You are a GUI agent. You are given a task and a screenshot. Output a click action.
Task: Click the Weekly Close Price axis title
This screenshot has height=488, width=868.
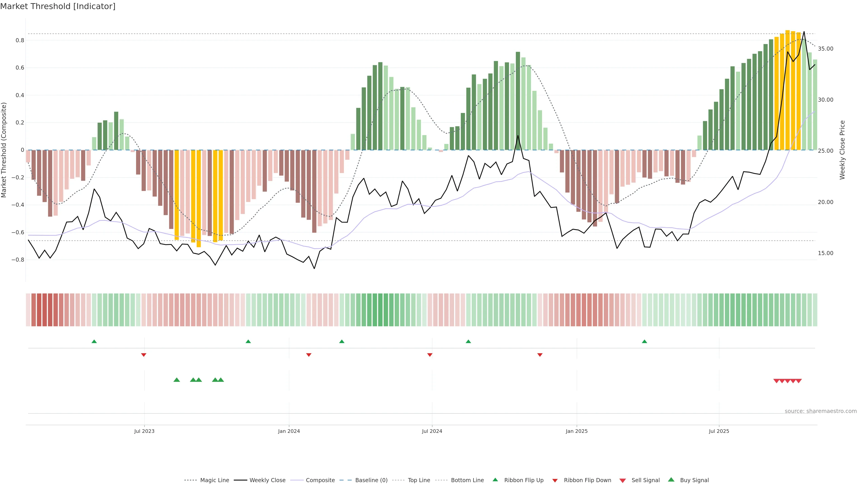(x=842, y=150)
